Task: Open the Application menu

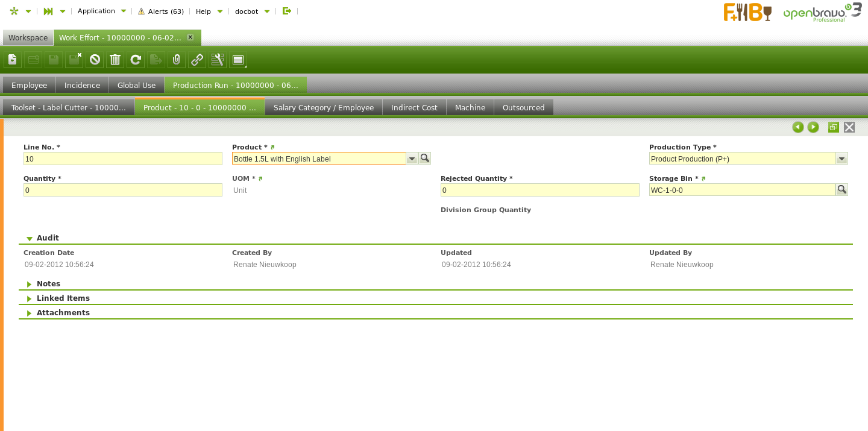Action: (x=96, y=11)
